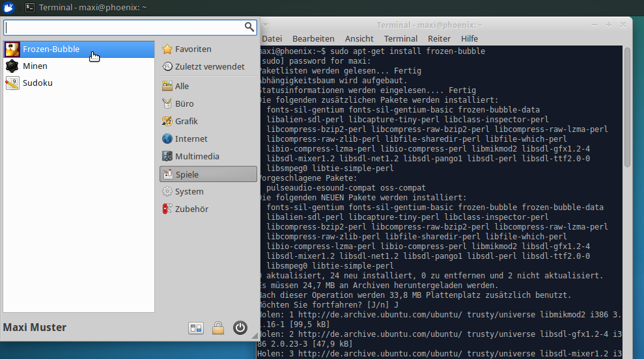This screenshot has height=359, width=644.
Task: Click the 'pulseaudio-esound-compat oss-compat' line
Action: [x=346, y=188]
